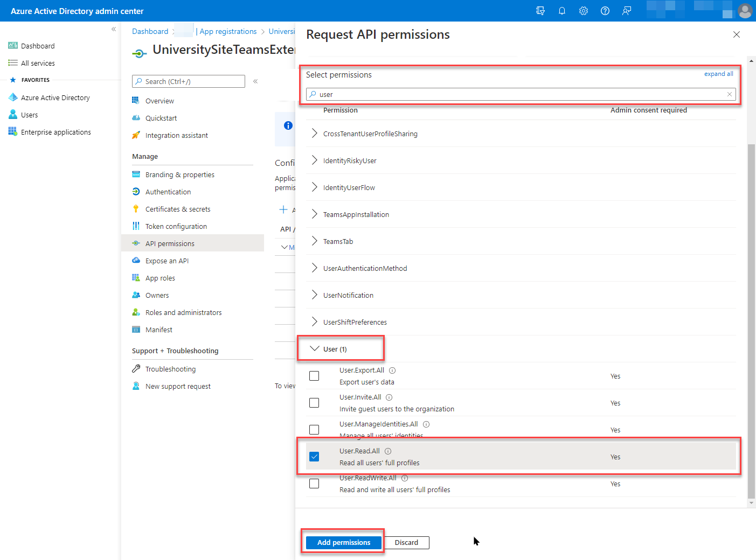
Task: Clear the permissions search box
Action: click(730, 94)
